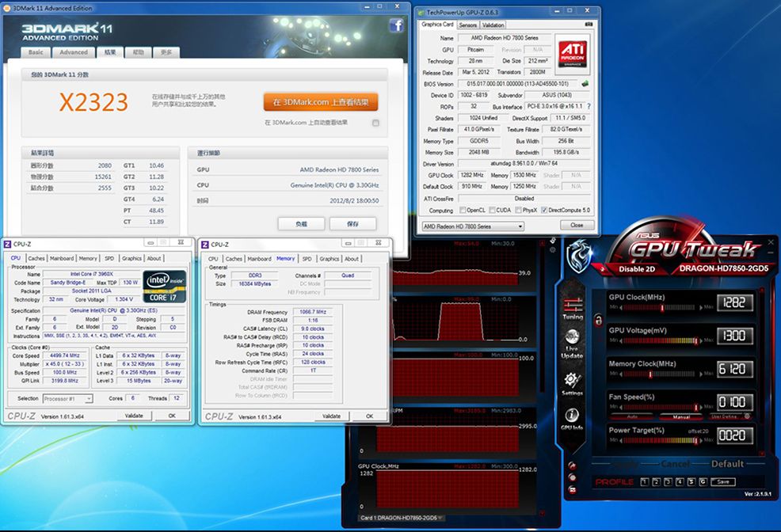Set Fan Speed mode to Manual
This screenshot has height=532, width=781.
tap(681, 416)
